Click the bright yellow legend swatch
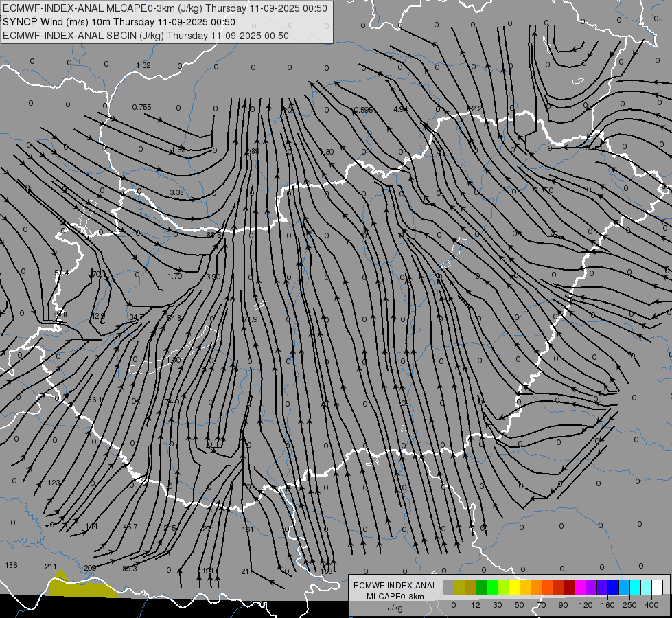672x618 pixels. tap(514, 587)
